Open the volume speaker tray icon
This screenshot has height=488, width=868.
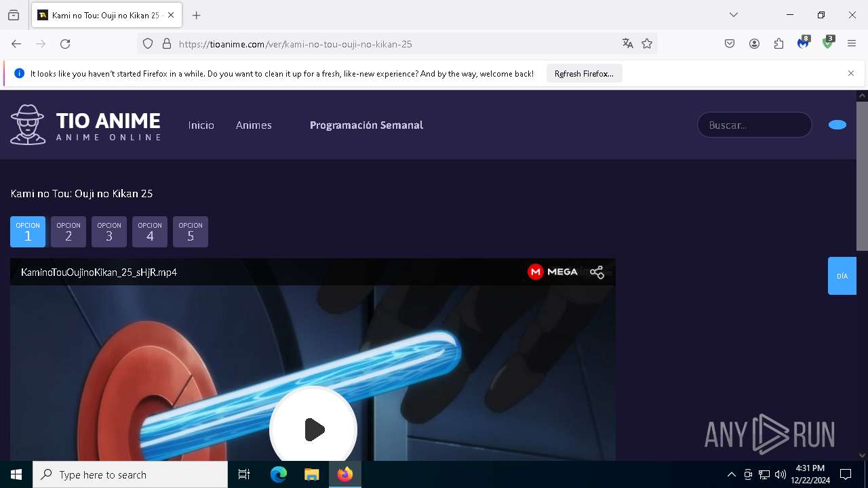781,474
